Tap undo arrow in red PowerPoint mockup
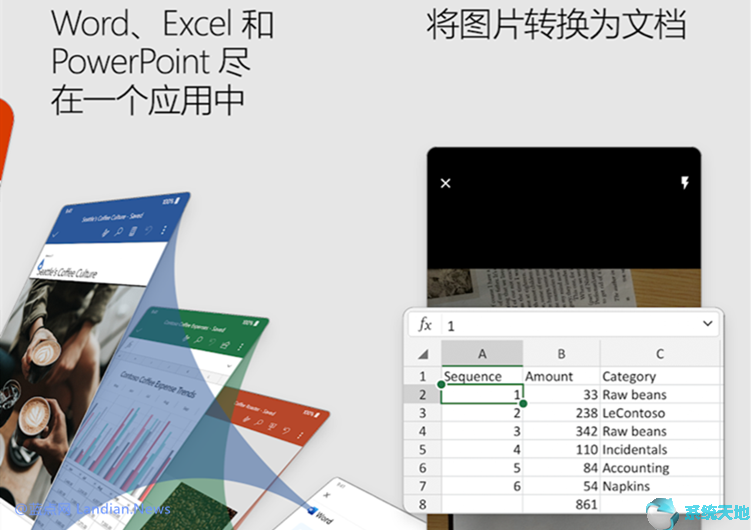751x530 pixels. click(286, 429)
